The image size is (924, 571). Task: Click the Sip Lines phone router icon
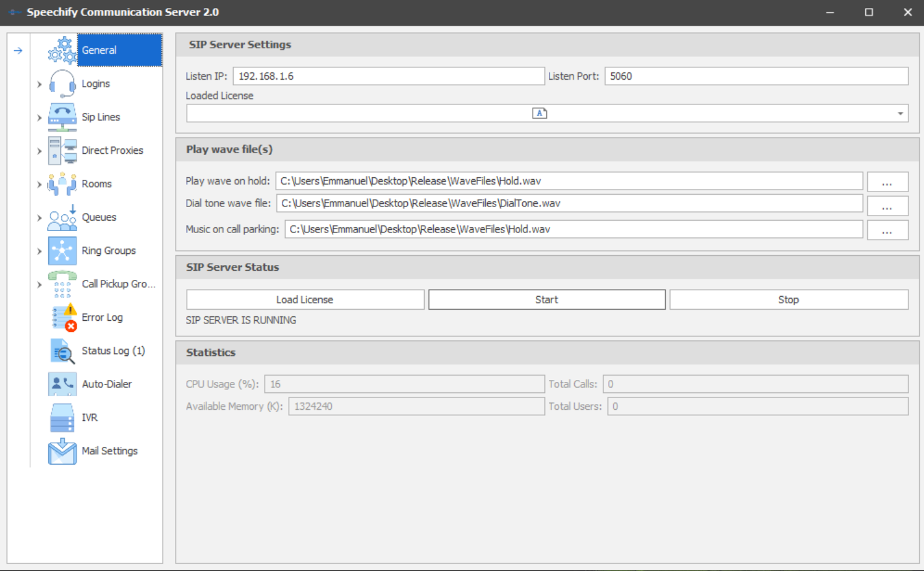[62, 117]
